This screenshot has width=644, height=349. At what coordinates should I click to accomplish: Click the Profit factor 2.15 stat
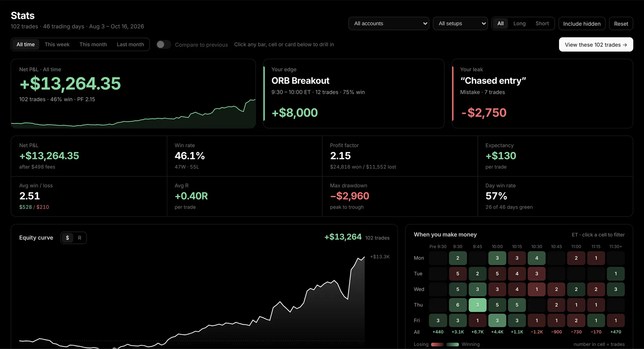400,156
